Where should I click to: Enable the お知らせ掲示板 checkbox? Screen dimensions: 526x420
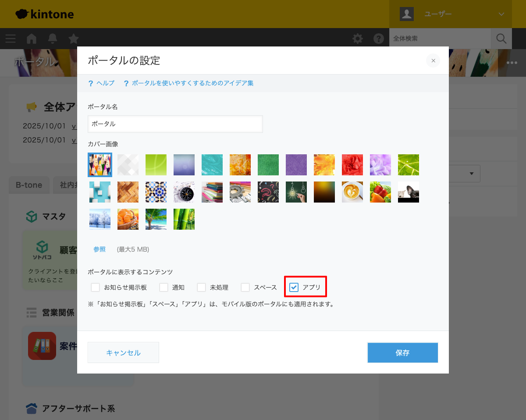[95, 287]
